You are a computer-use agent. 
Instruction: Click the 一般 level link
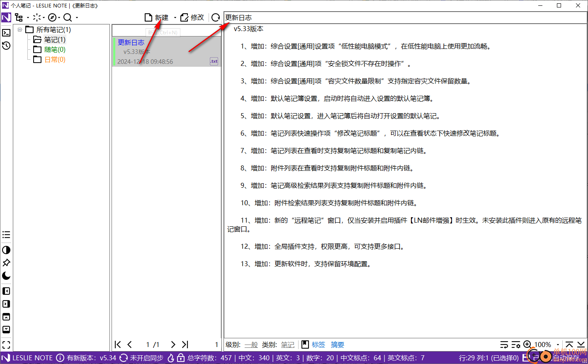(x=251, y=345)
